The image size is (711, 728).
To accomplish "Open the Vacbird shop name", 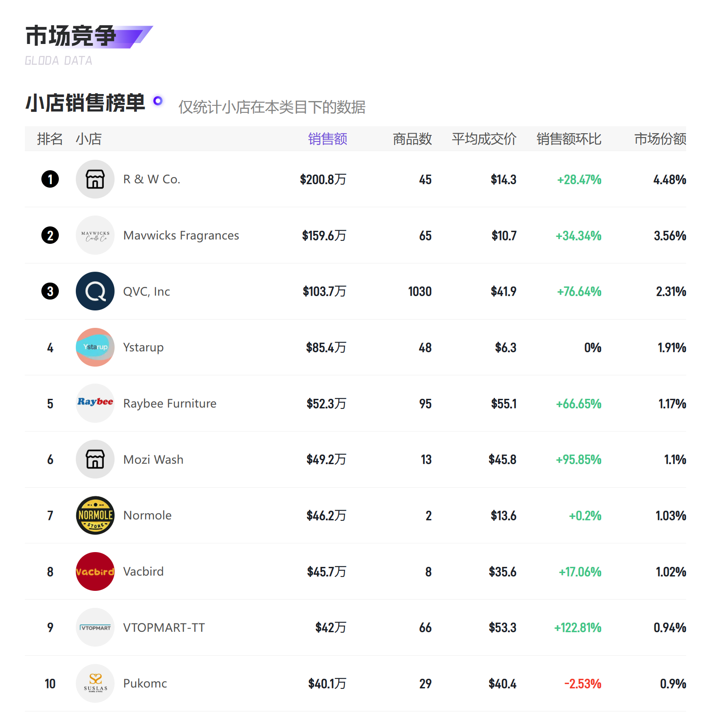I will [143, 572].
